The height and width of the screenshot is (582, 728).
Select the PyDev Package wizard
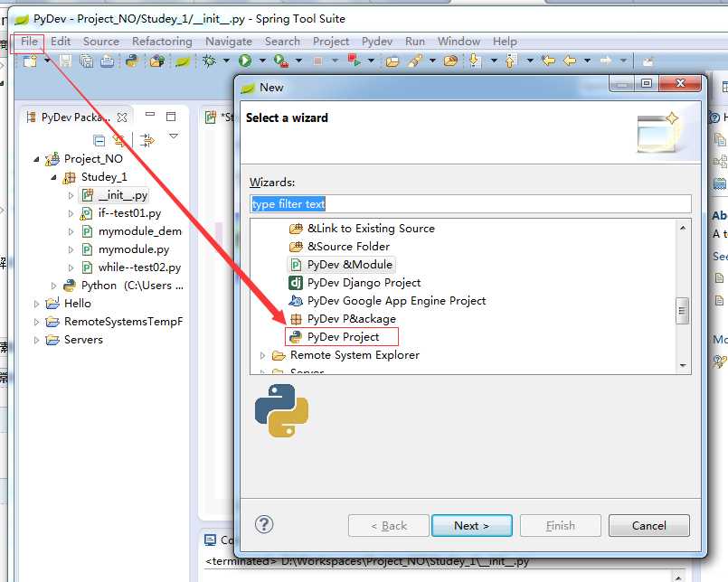pos(342,319)
